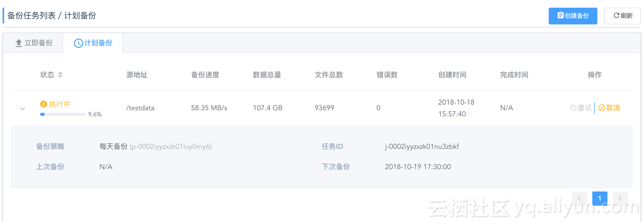The width and height of the screenshot is (644, 222).
Task: Click file count 93699
Action: coord(324,108)
